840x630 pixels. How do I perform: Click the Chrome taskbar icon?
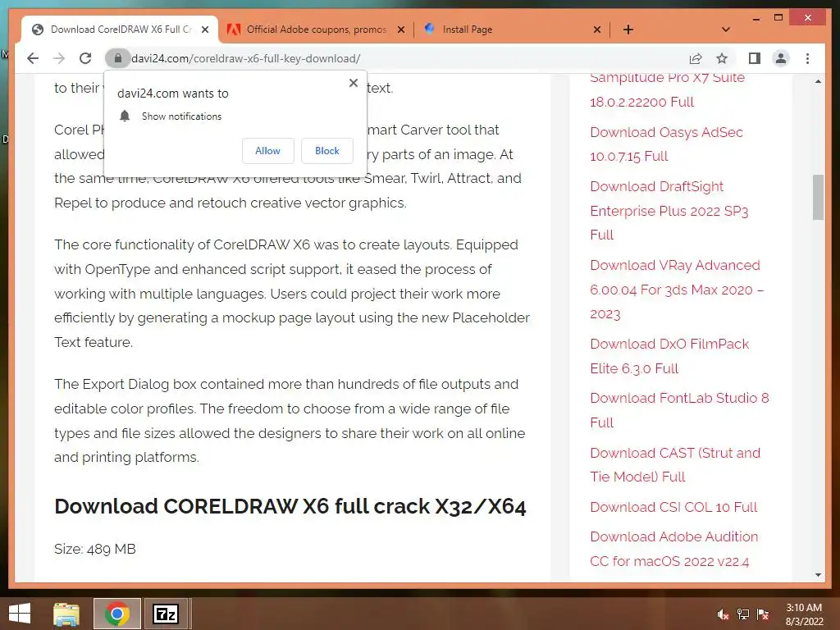pos(116,614)
